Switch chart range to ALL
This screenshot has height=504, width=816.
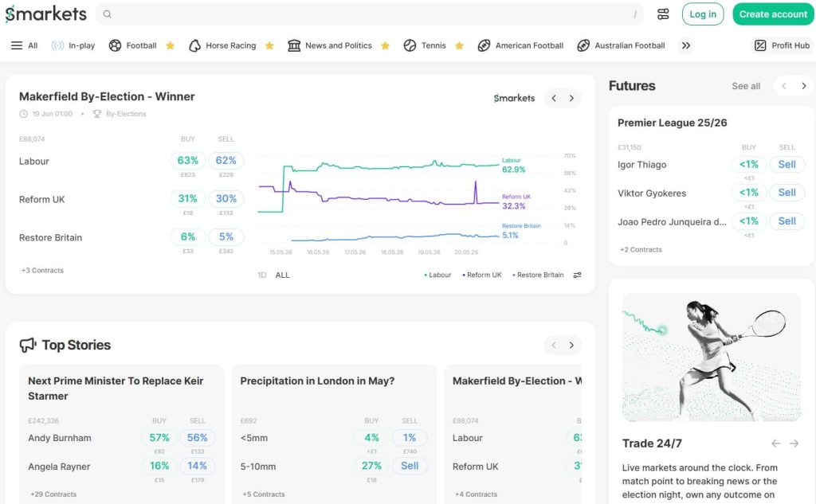283,275
